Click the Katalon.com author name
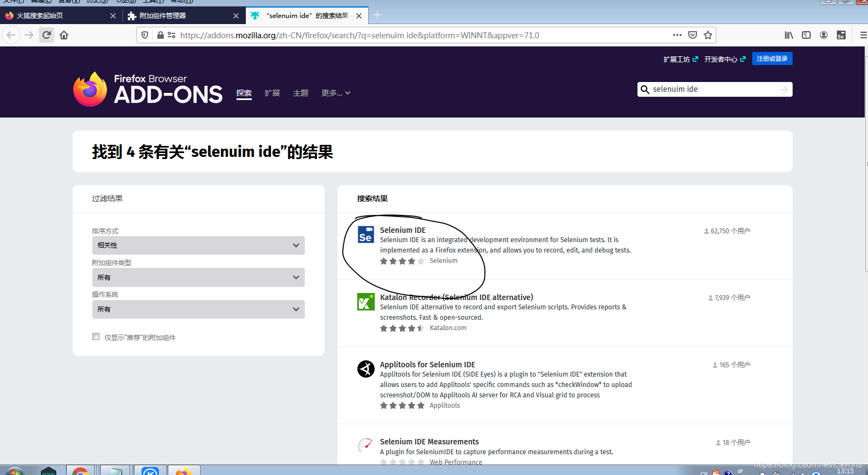868x475 pixels. pos(448,328)
